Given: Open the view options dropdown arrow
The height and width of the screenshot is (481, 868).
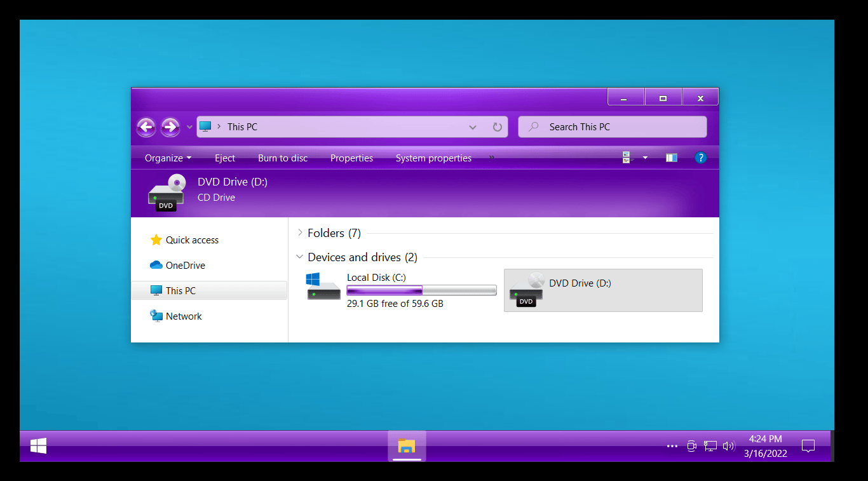Looking at the screenshot, I should click(645, 158).
